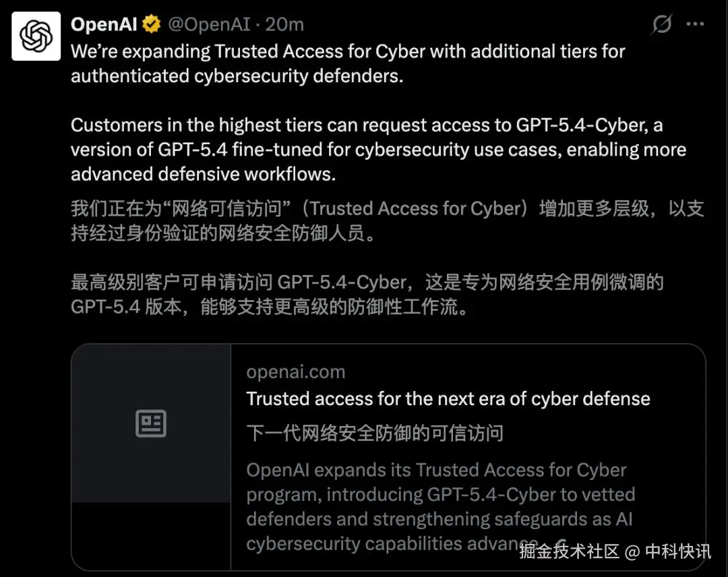728x577 pixels.
Task: Click the openai.com domain label
Action: pyautogui.click(x=295, y=372)
